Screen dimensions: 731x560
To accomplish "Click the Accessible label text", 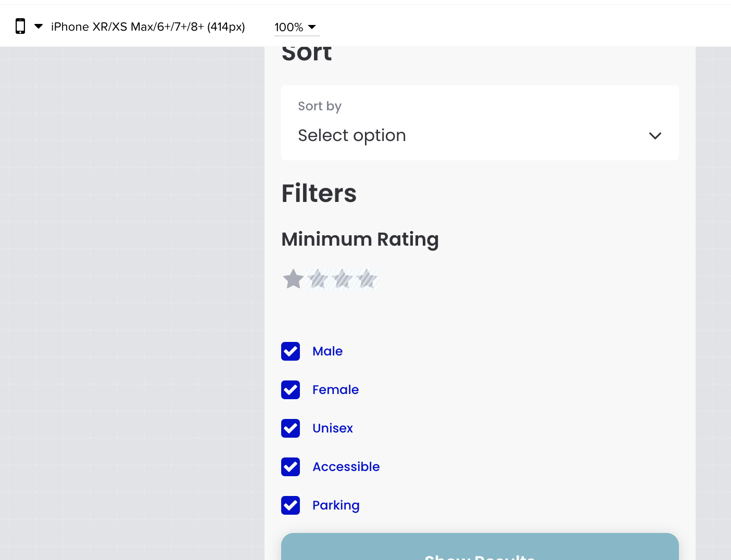I will (346, 467).
